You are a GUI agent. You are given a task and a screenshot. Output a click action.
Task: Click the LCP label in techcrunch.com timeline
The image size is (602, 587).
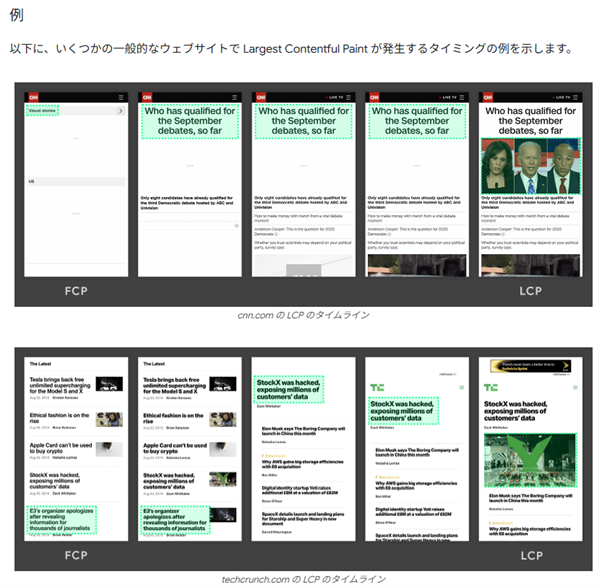click(532, 555)
